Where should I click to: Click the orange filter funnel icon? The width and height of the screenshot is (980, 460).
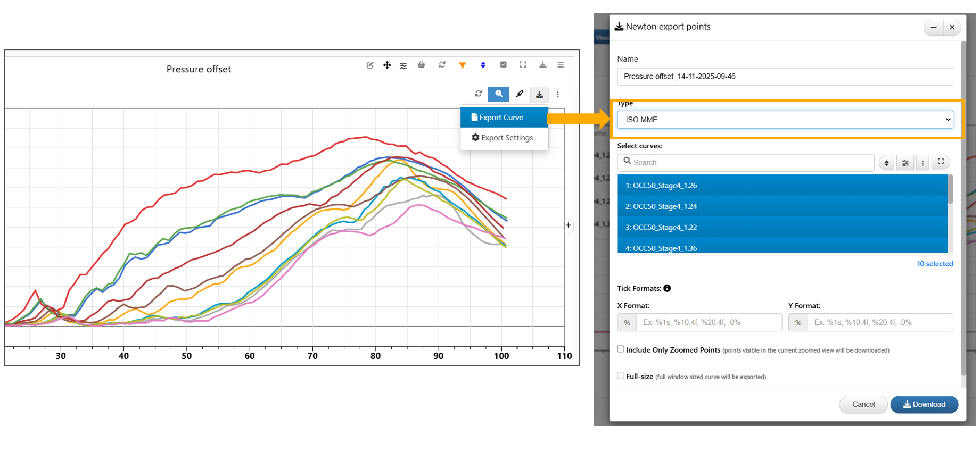tap(462, 65)
